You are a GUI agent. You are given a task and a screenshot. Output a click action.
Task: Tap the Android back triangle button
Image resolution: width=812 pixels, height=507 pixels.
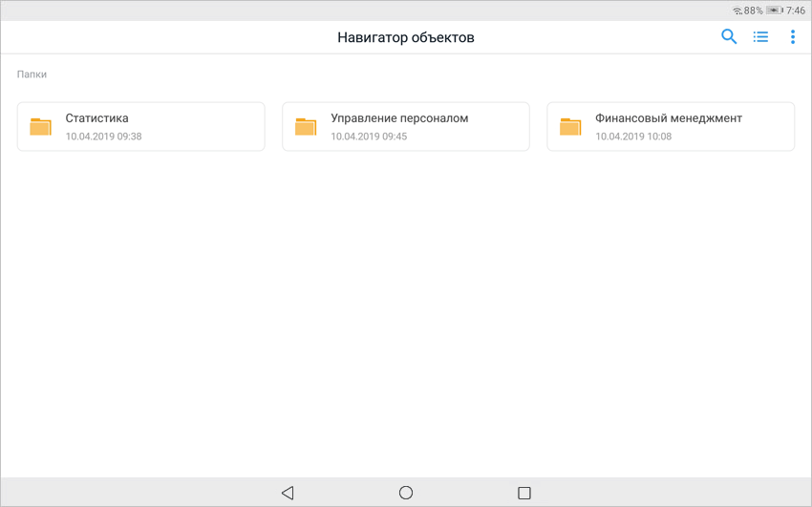(288, 493)
